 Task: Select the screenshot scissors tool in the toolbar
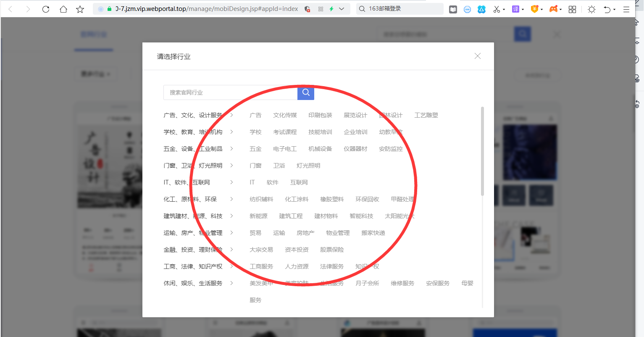[x=496, y=9]
